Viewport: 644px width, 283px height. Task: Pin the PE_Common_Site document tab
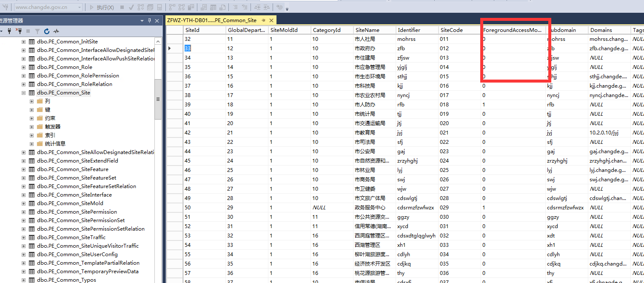(264, 20)
